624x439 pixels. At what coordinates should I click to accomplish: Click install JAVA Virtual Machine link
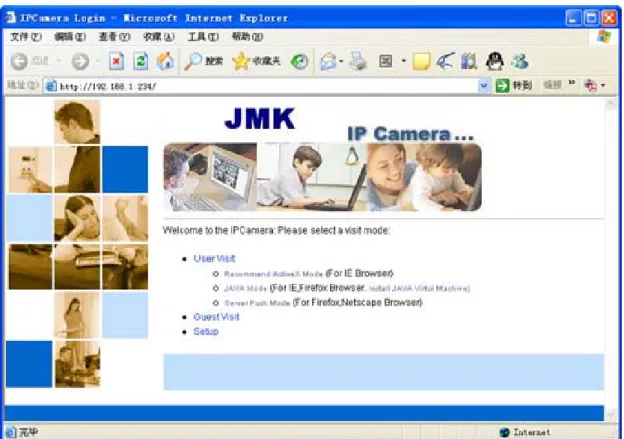419,289
